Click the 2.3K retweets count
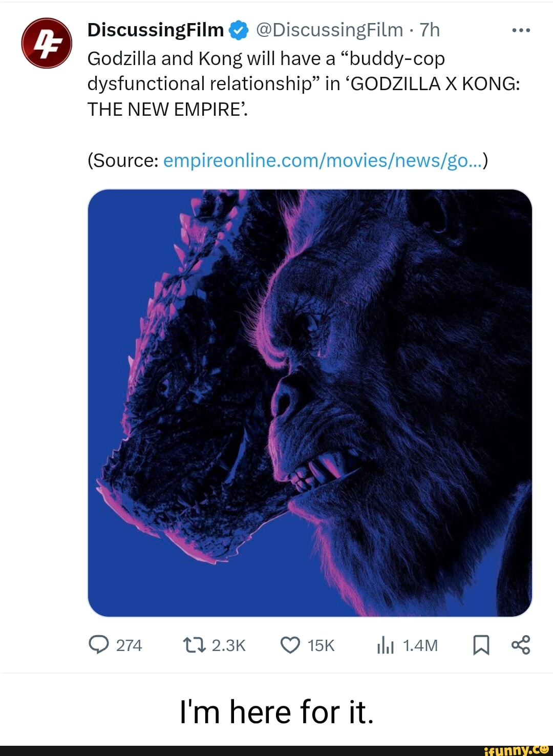Screen dimensions: 553x756 228,645
